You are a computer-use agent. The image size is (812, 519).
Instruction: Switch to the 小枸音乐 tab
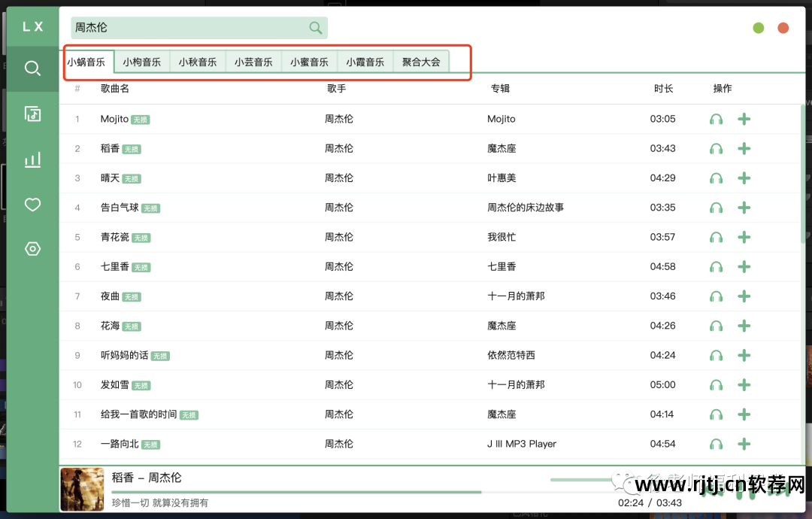141,62
